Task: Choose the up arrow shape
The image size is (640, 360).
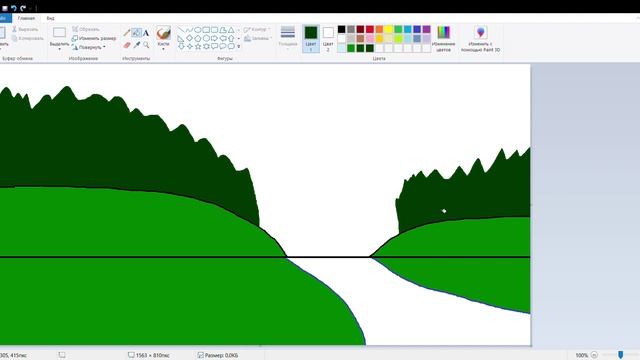Action: (x=231, y=38)
